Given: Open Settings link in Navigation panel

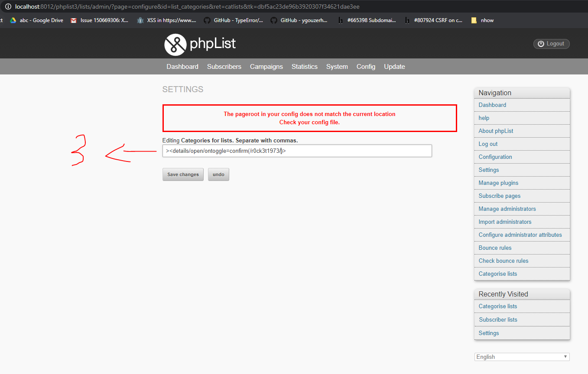Looking at the screenshot, I should click(489, 170).
